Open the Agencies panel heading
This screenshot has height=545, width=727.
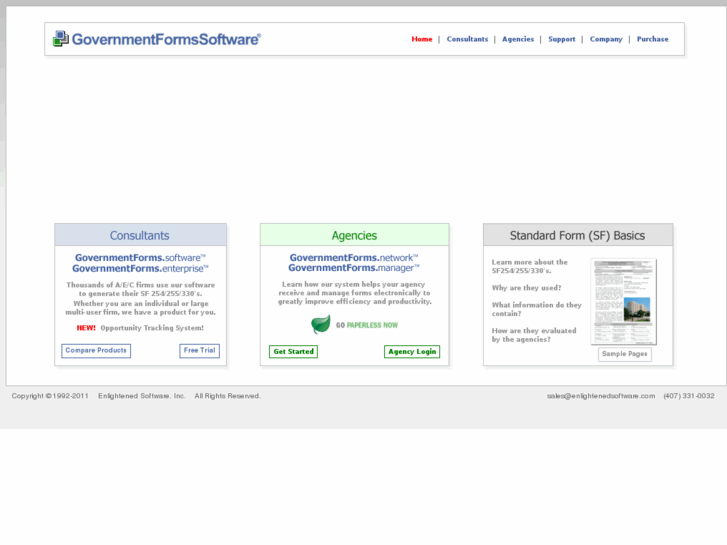[354, 236]
